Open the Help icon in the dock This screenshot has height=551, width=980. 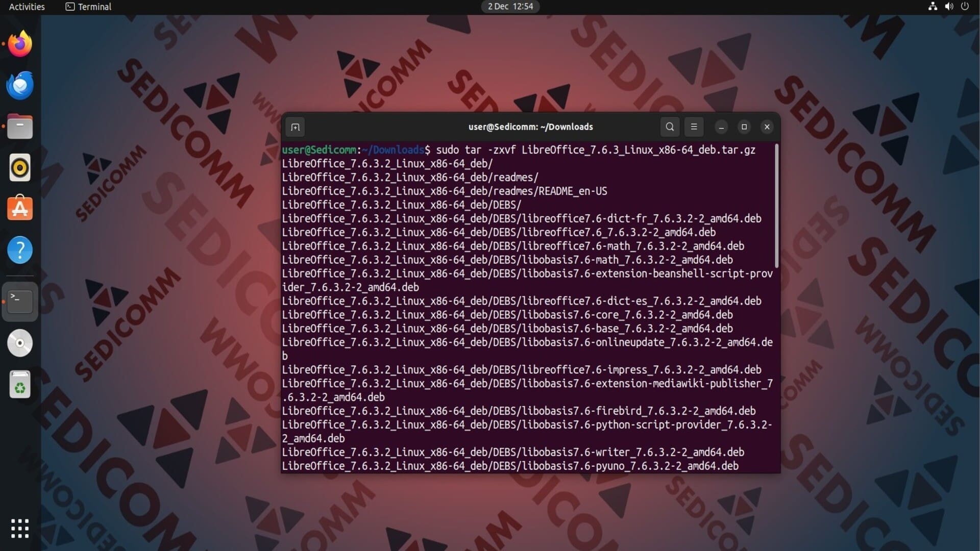20,250
